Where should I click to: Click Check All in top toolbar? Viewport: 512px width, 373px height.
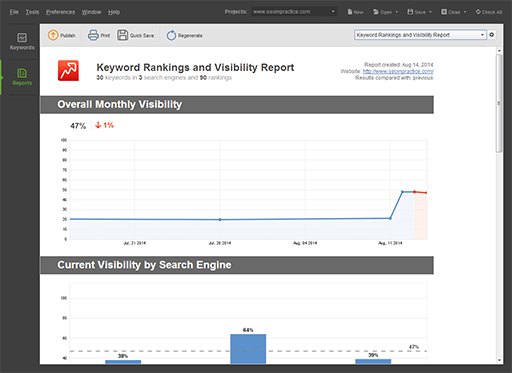pos(489,12)
